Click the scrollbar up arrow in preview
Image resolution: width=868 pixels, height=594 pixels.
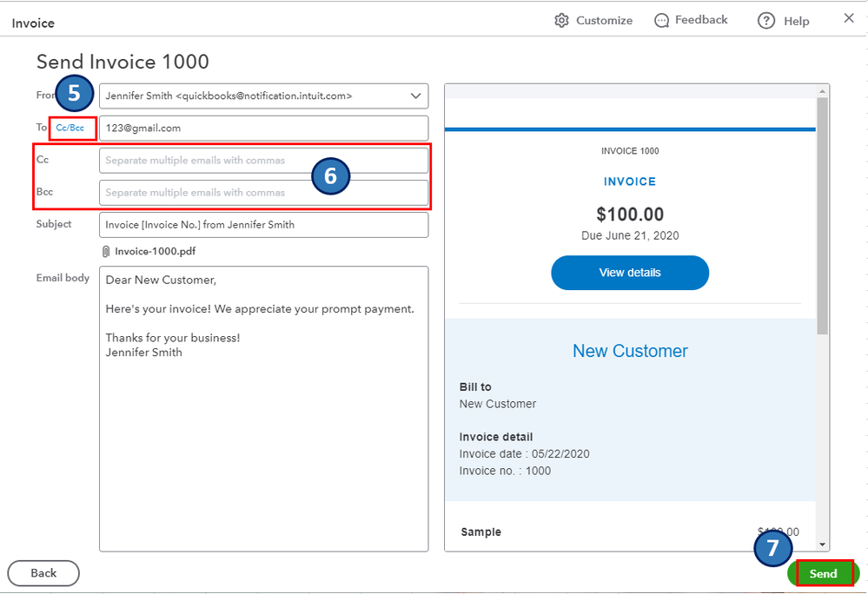[822, 91]
